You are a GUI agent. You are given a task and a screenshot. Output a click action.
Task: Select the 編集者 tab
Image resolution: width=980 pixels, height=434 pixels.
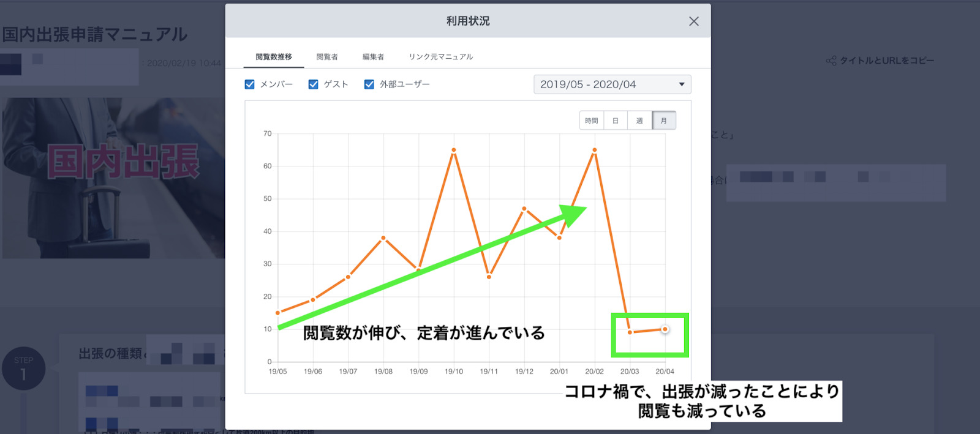point(373,57)
